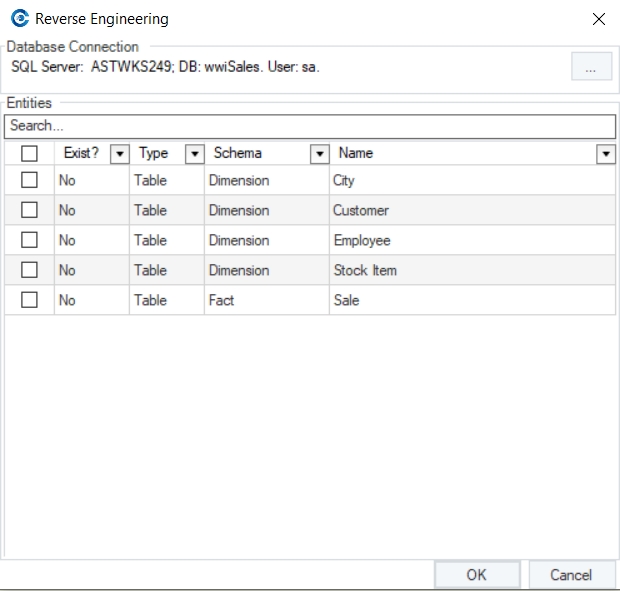This screenshot has width=620, height=591.
Task: Toggle the select-all checkbox in header
Action: pyautogui.click(x=29, y=153)
